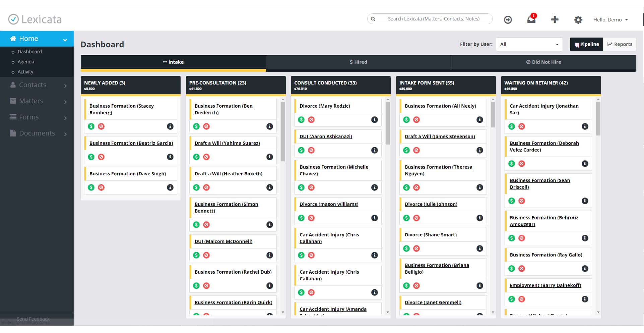
Task: Open Business Formation (Rachel Dub) matter
Action: (x=233, y=272)
